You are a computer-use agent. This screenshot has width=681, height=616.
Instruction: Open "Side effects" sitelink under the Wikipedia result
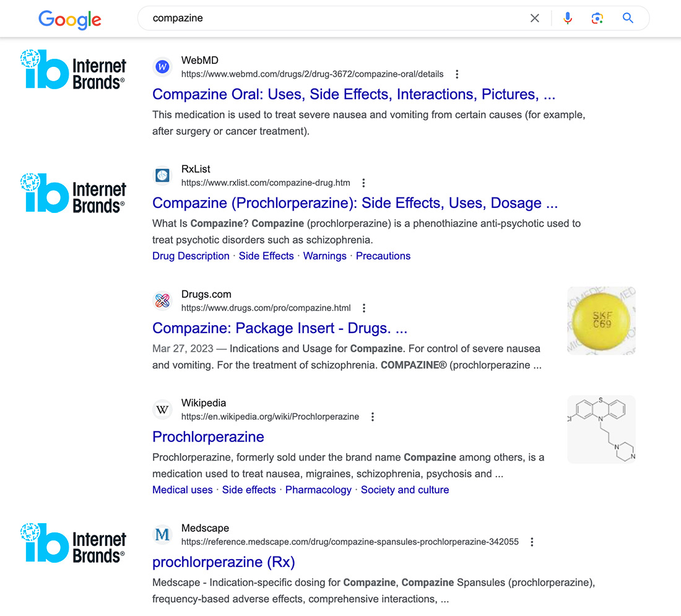[249, 490]
